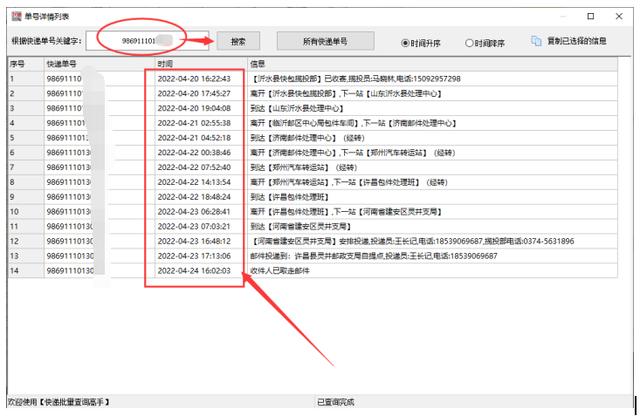Select the 时间升序 radio option

point(421,43)
